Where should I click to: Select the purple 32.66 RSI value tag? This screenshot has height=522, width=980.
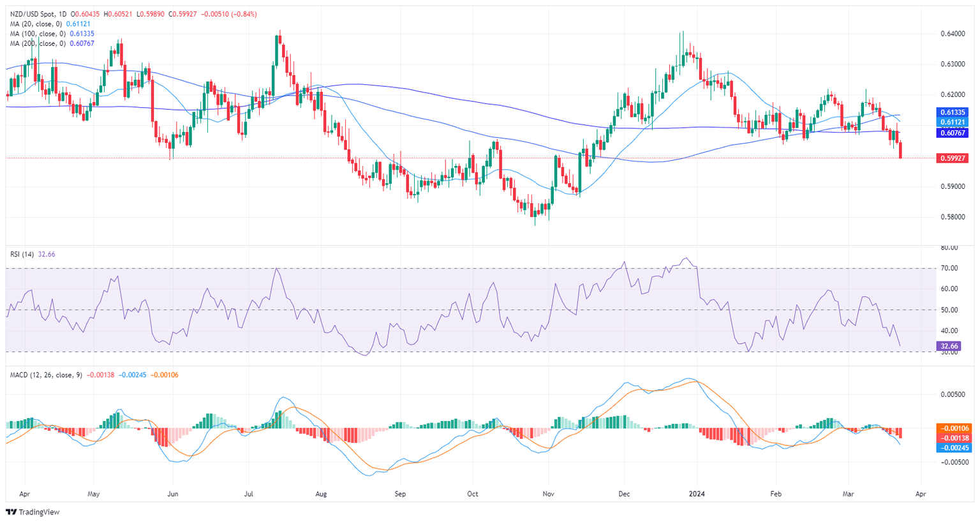click(x=949, y=346)
